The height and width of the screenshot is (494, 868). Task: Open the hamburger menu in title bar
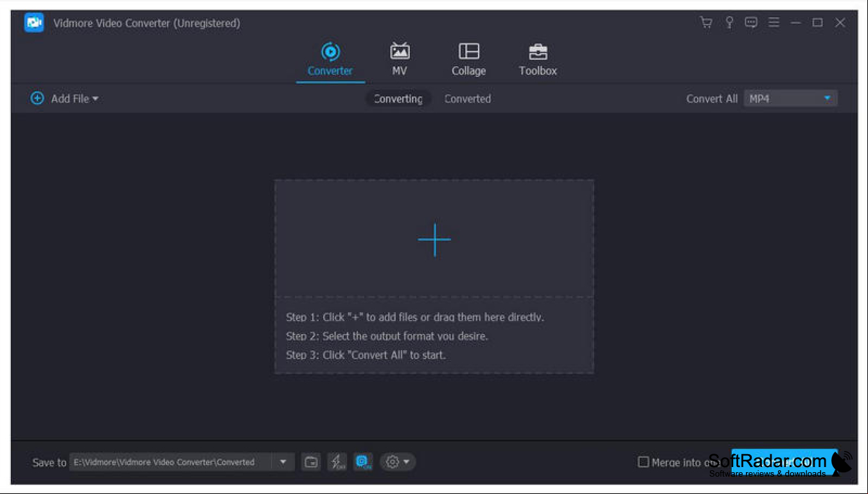pos(774,22)
